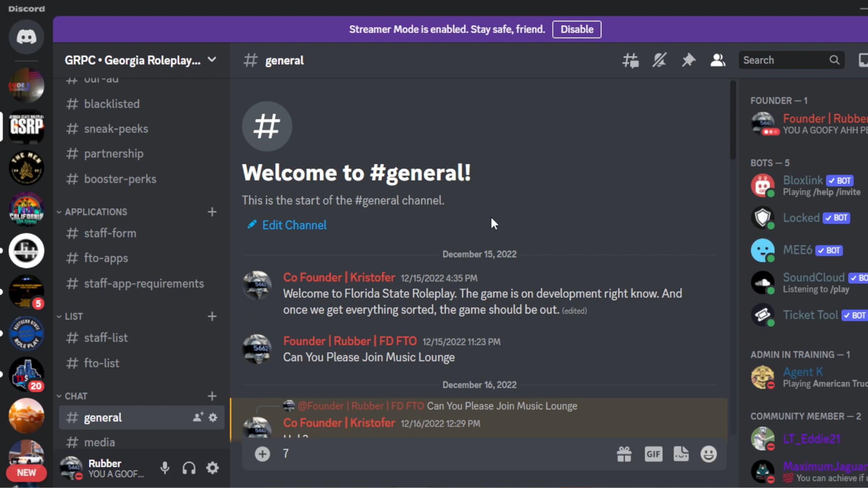The height and width of the screenshot is (488, 868).
Task: Disable Streamer Mode via banner button
Action: tap(577, 29)
